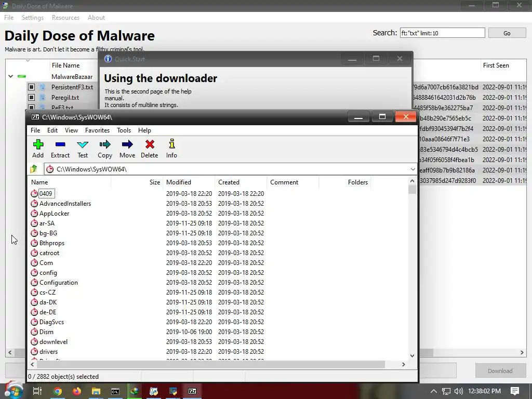The height and width of the screenshot is (399, 532).
Task: Open the Tools menu in 7-Zip
Action: 124,130
